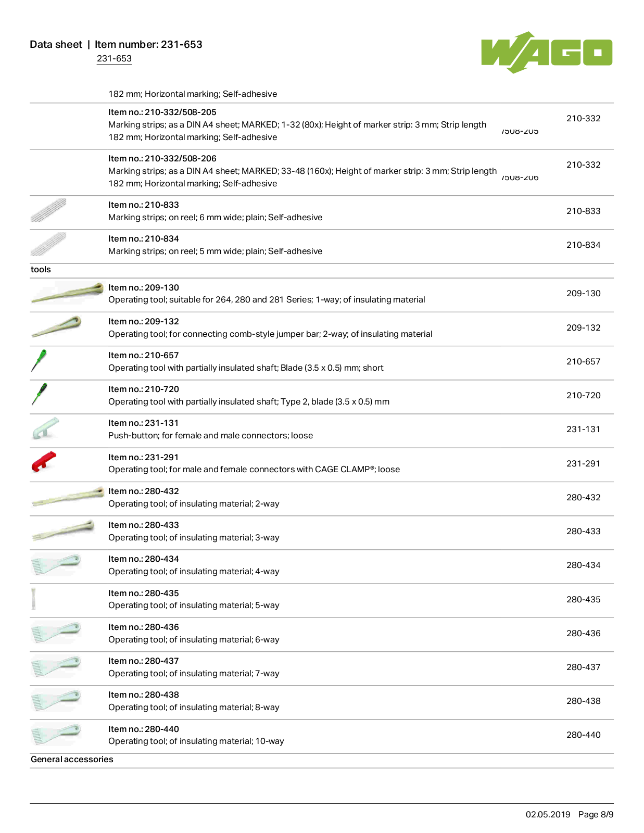Select the green 210-657 screwdriver image

click(x=39, y=360)
